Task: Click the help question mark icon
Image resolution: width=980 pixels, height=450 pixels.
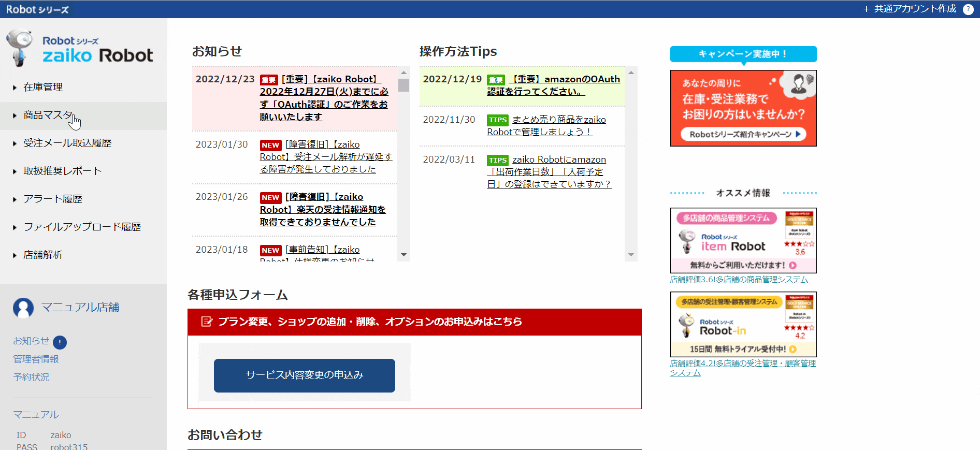Action: 968,9
